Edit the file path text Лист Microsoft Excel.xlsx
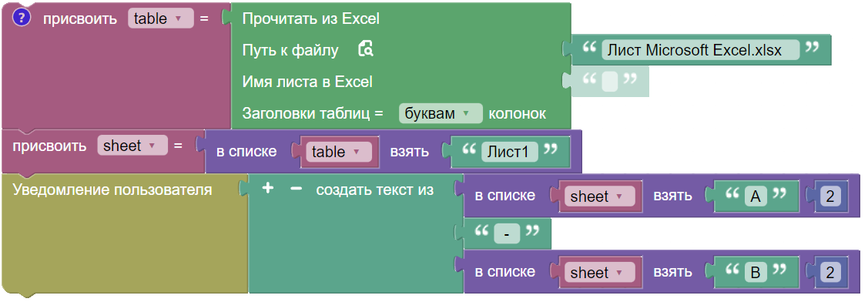Viewport: 868px width, 302px height. point(700,50)
